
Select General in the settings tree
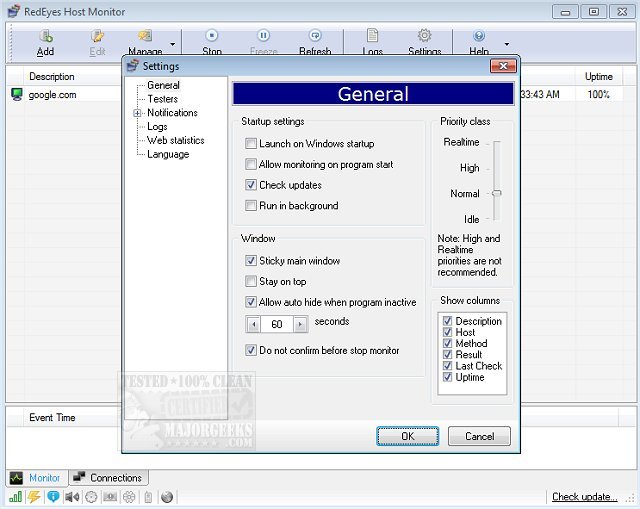click(163, 85)
